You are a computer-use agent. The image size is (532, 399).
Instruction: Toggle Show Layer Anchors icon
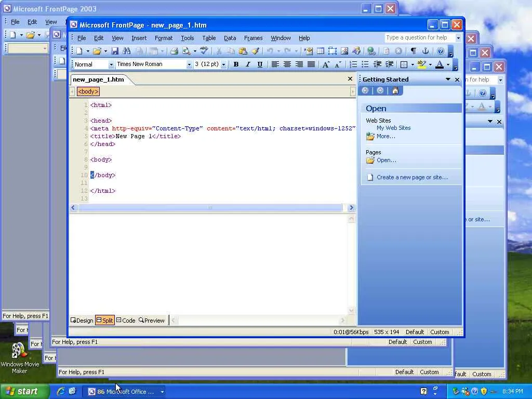tap(425, 51)
